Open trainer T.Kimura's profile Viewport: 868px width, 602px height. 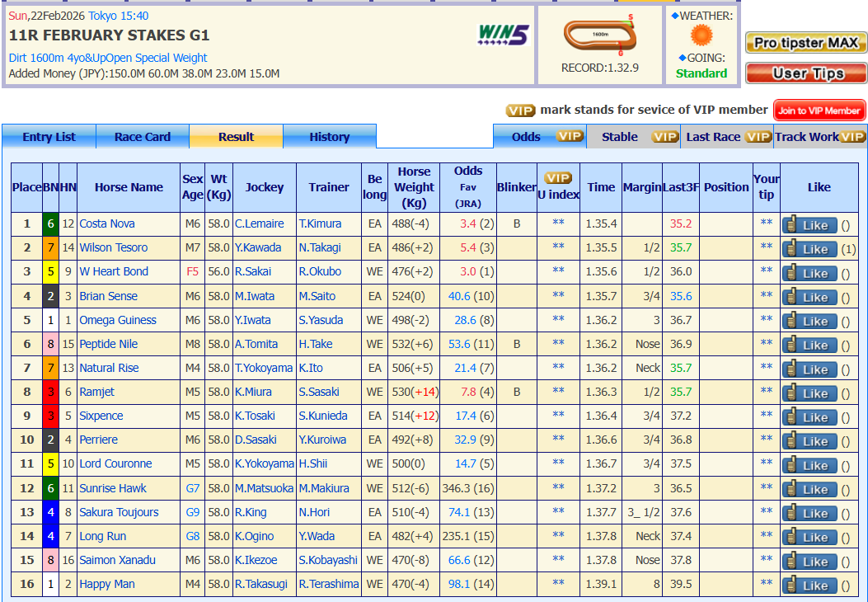[320, 223]
